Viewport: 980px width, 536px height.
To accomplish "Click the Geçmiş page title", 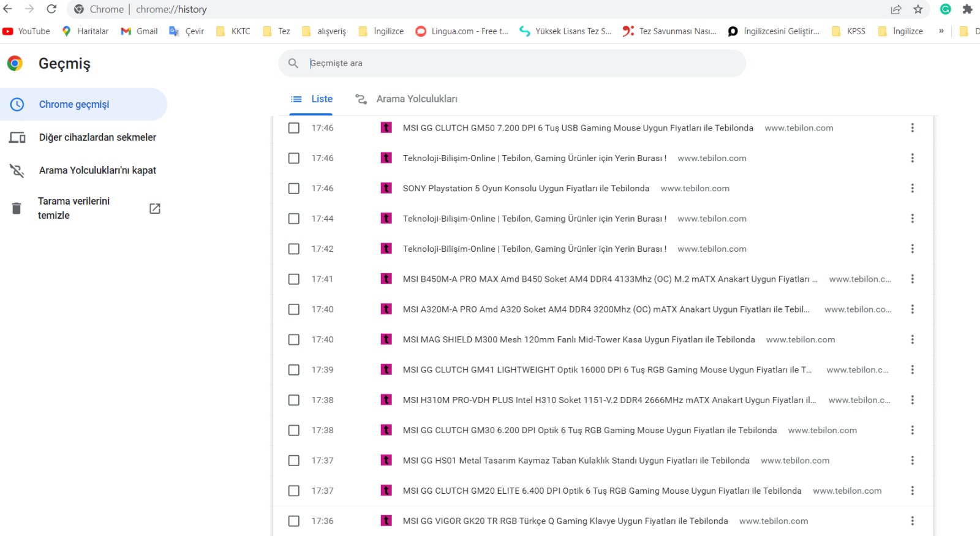I will 64,64.
